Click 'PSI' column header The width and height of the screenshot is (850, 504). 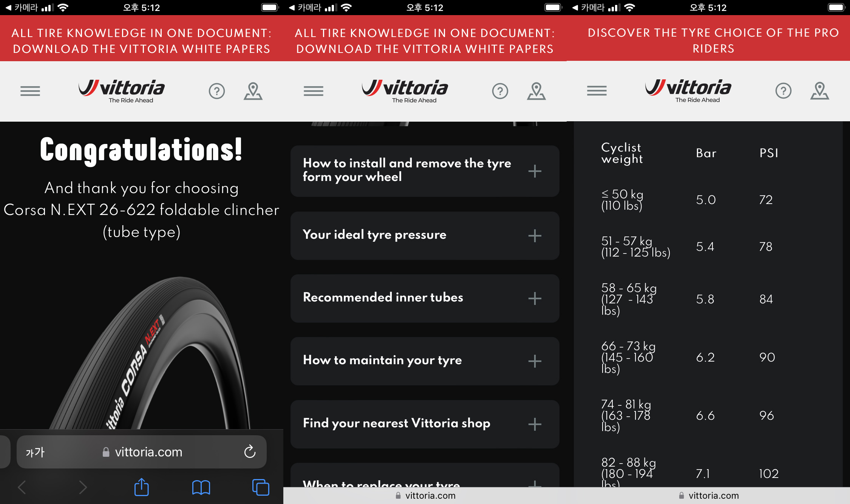click(x=769, y=153)
